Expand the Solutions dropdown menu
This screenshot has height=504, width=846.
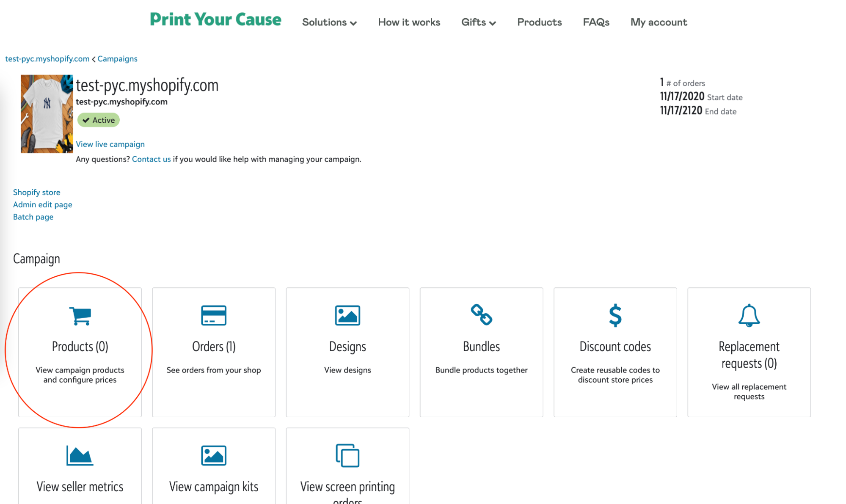pyautogui.click(x=329, y=22)
